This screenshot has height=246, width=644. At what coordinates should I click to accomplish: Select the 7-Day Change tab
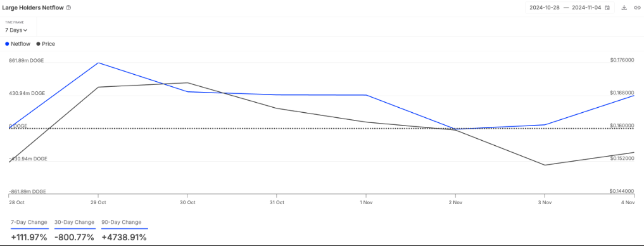(x=29, y=222)
